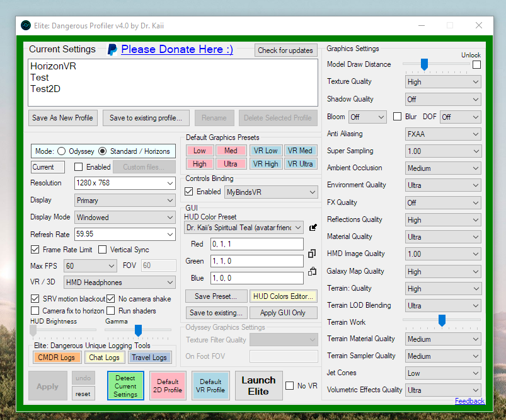506x420 pixels.
Task: Toggle the custom files Enabled checkbox
Action: pos(78,167)
